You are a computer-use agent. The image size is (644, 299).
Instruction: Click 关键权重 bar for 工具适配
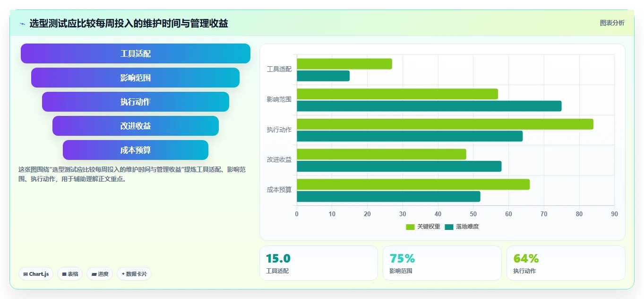pos(344,64)
